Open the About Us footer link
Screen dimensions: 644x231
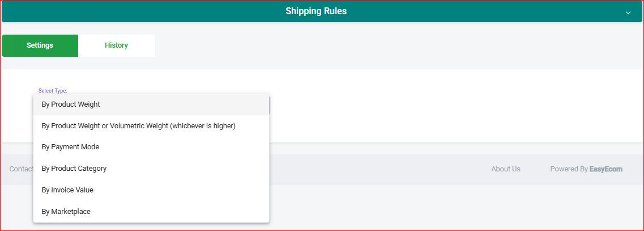click(506, 169)
